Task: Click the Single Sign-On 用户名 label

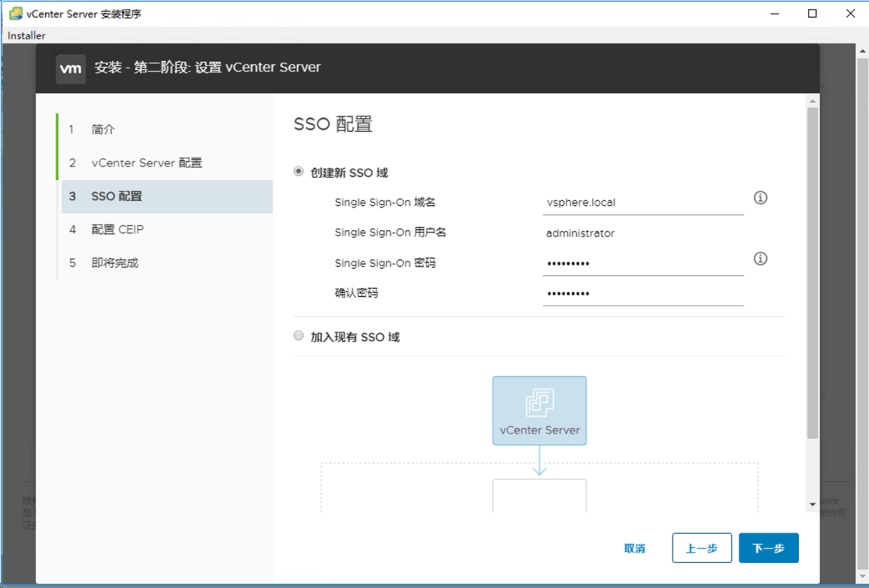Action: coord(390,232)
